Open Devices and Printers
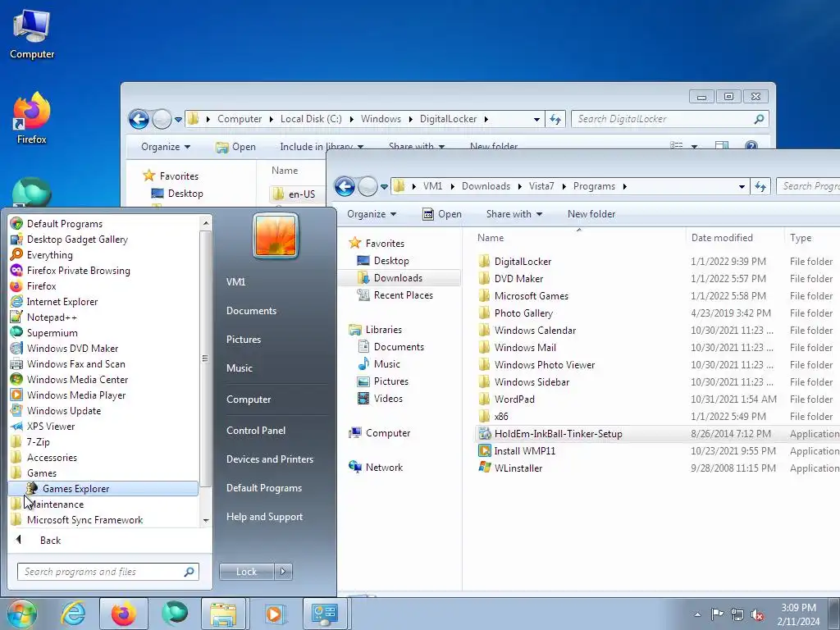This screenshot has height=630, width=840. pos(269,459)
